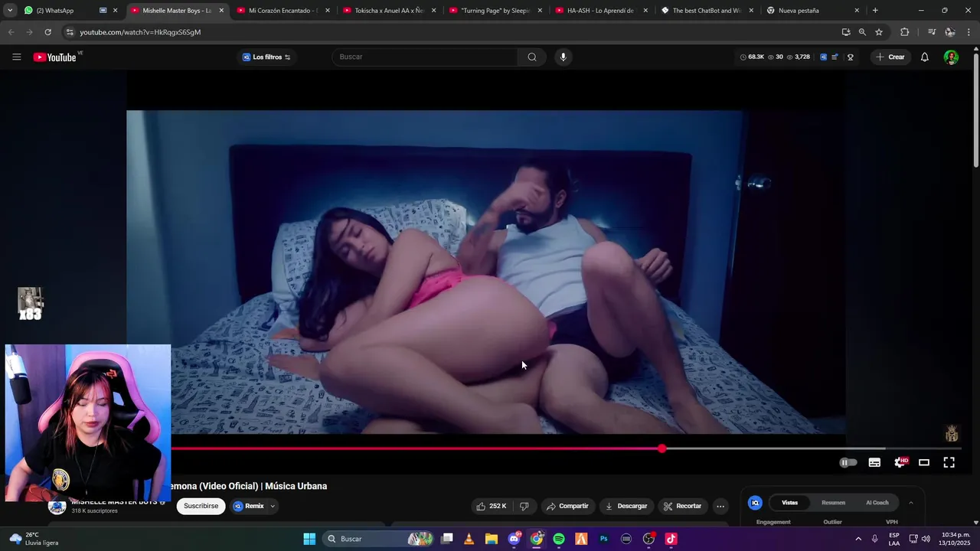The image size is (980, 551).
Task: Enter fullscreen mode
Action: pyautogui.click(x=949, y=462)
